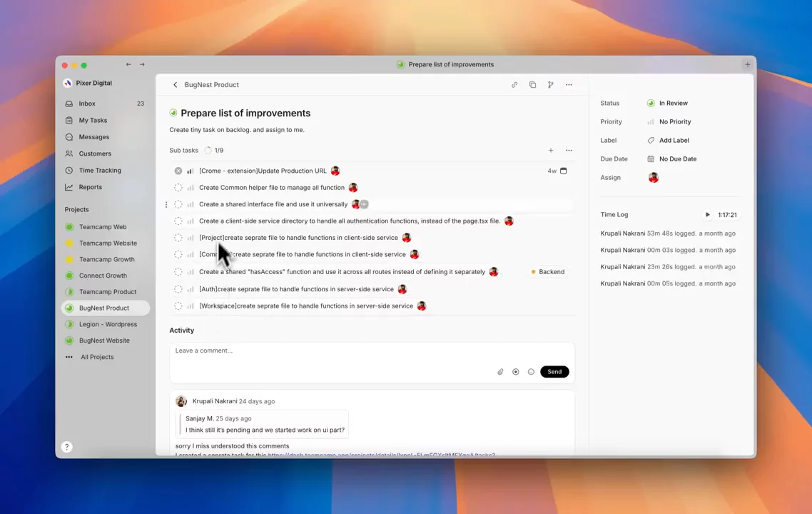Click the Pixer Digital workspace logo
812x514 pixels.
[x=67, y=83]
